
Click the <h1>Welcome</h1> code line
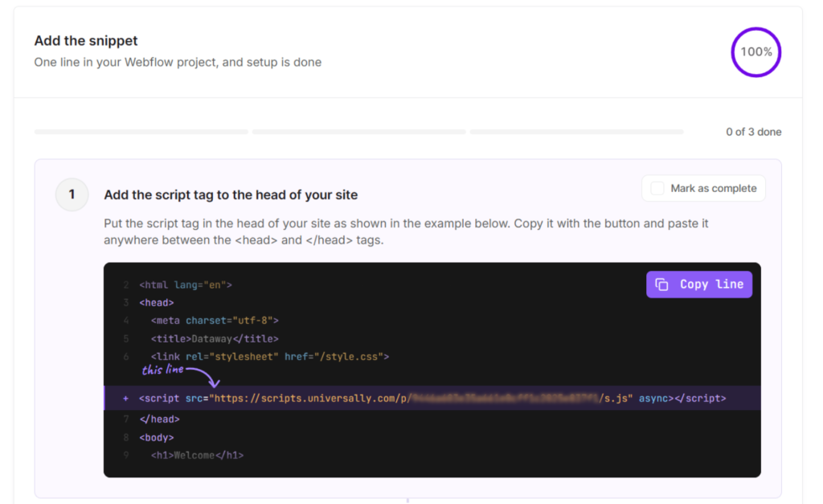pyautogui.click(x=198, y=456)
